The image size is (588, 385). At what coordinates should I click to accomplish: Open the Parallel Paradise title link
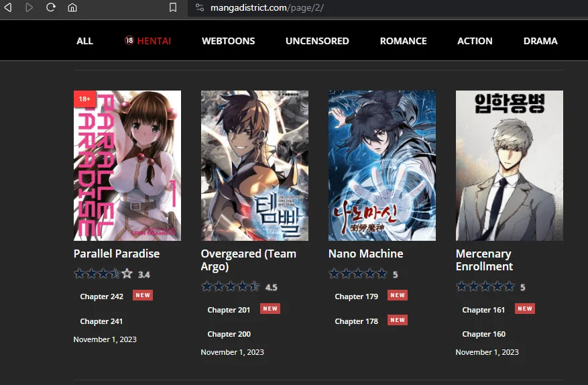[x=117, y=254]
